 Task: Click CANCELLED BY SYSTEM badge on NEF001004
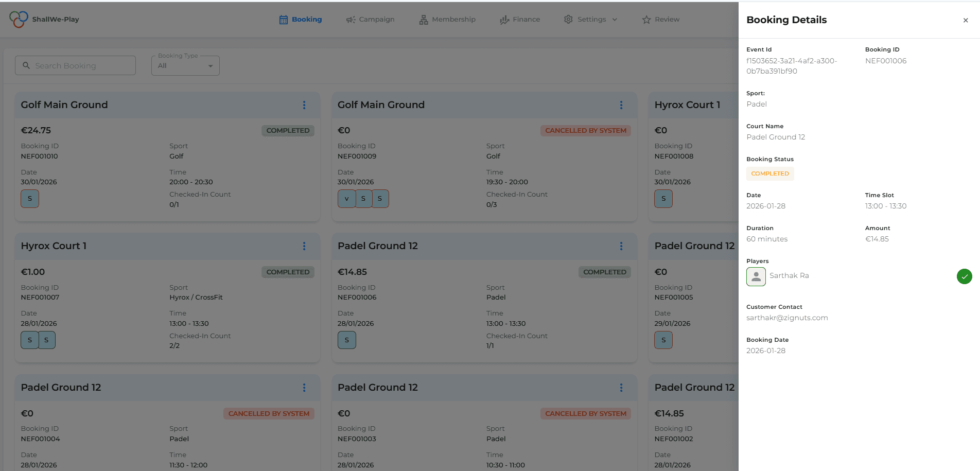tap(269, 413)
